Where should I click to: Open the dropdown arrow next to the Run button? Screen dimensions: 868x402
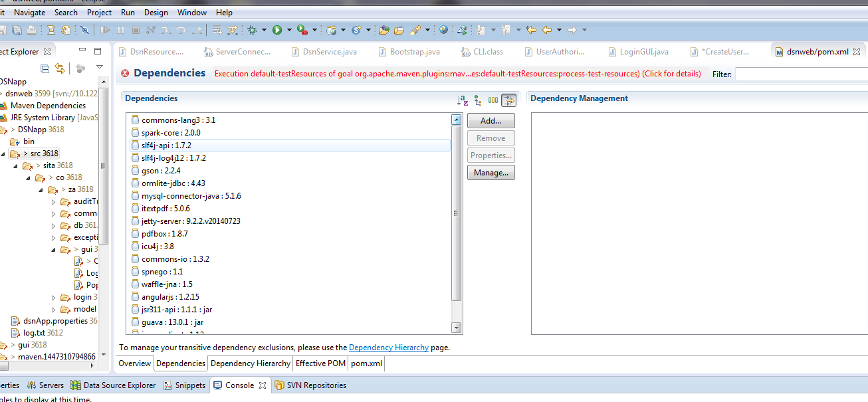coord(289,30)
